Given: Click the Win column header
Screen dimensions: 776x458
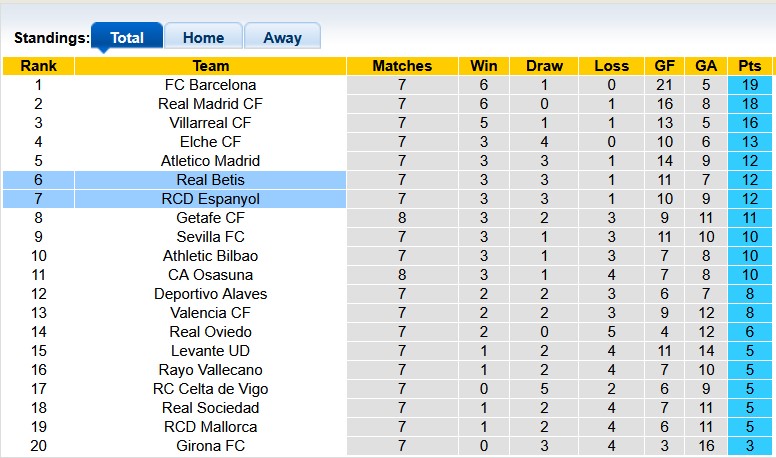Looking at the screenshot, I should point(484,66).
